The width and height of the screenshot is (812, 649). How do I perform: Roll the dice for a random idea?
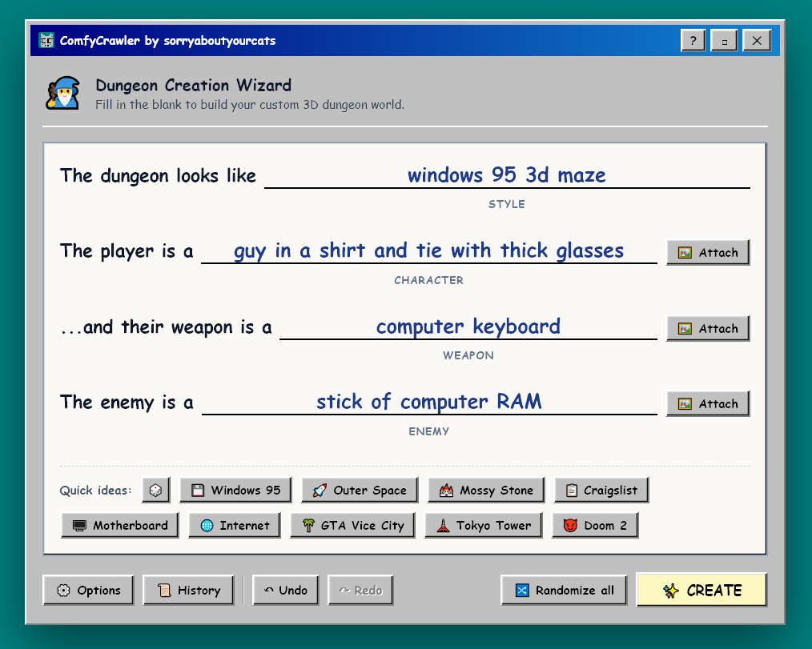click(x=156, y=490)
